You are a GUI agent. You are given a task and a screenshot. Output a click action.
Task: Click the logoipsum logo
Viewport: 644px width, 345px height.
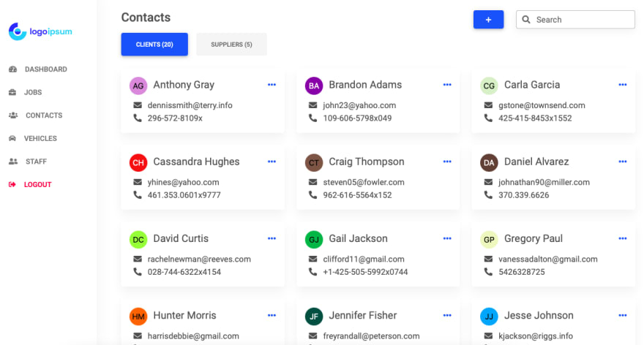pos(40,31)
